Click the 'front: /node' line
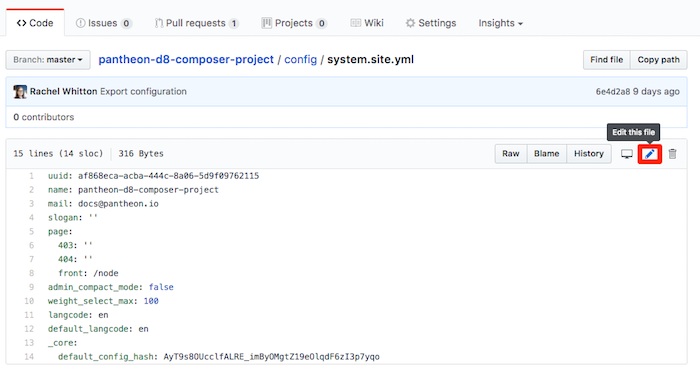 tap(88, 273)
